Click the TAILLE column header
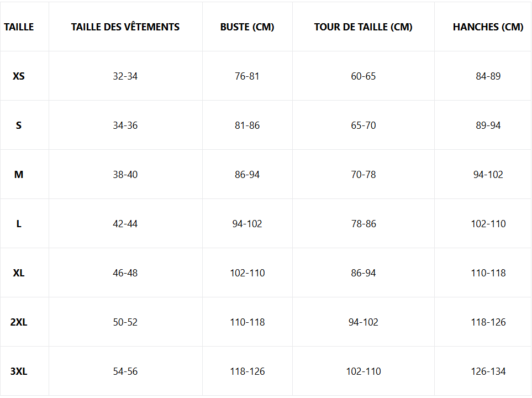This screenshot has height=398, width=532. [x=19, y=27]
